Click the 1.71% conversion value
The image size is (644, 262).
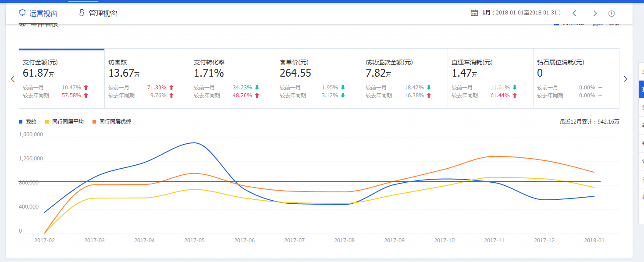coord(209,73)
